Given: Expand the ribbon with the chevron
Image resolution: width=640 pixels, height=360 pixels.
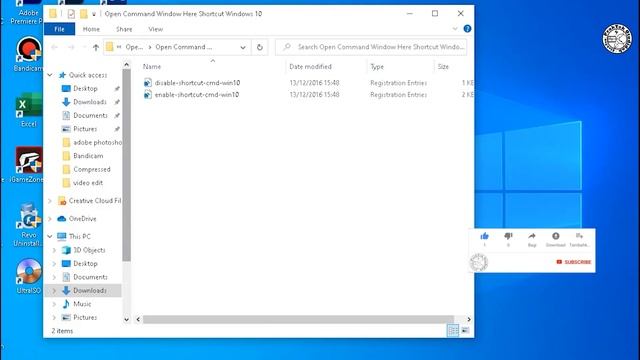Looking at the screenshot, I should pos(455,29).
